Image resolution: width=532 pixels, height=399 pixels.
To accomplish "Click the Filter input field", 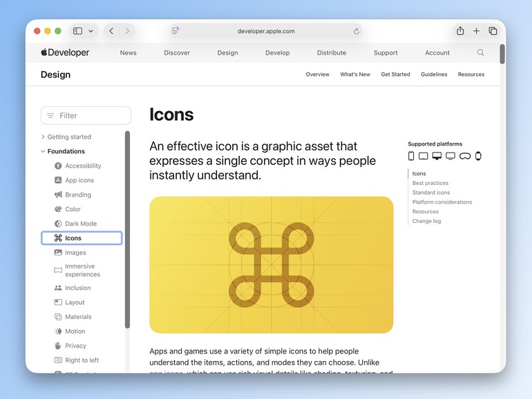I will (86, 115).
